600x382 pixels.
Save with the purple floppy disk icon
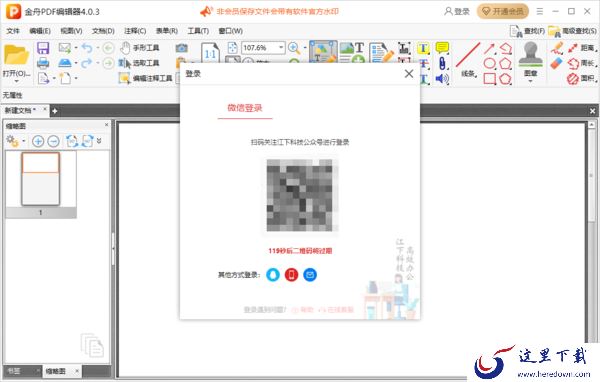(x=43, y=48)
